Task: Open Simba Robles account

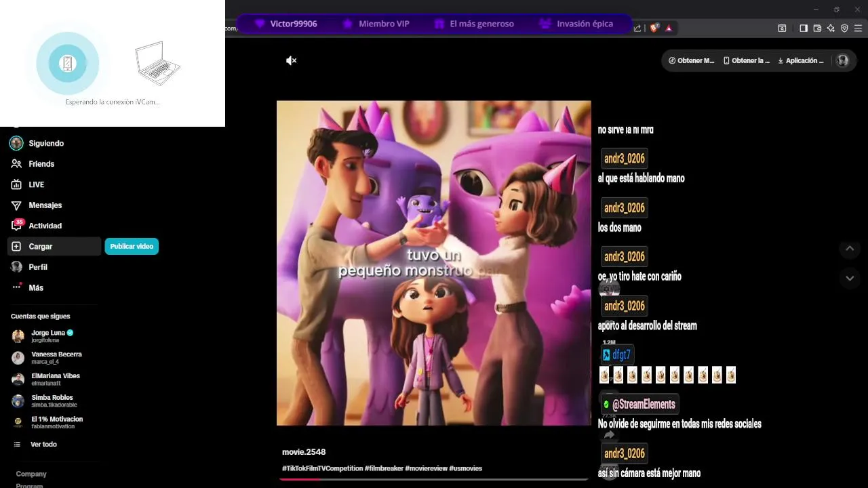Action: pos(43,401)
